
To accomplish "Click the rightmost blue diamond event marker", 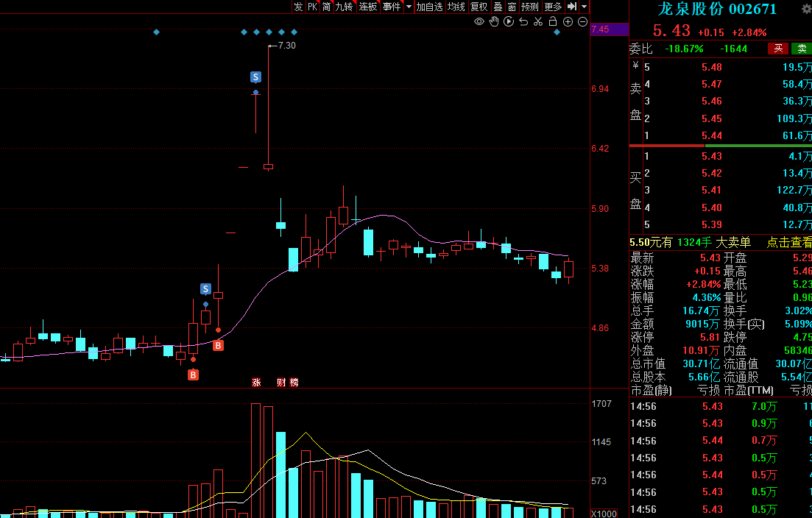I will click(x=557, y=32).
